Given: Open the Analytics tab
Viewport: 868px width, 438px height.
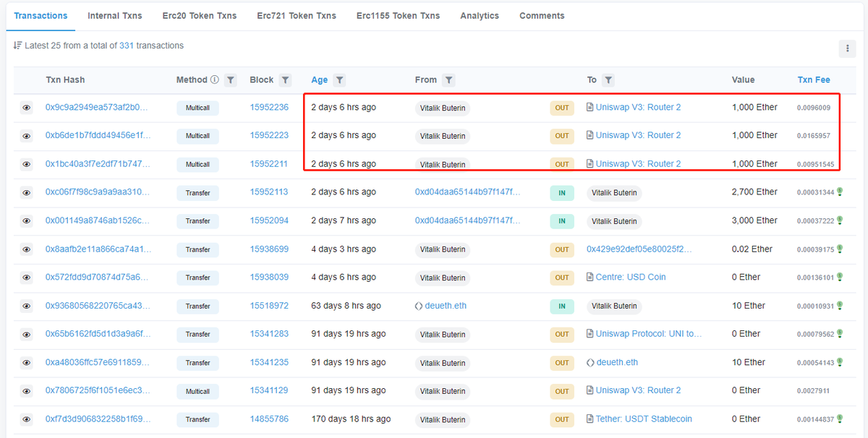Looking at the screenshot, I should click(479, 15).
